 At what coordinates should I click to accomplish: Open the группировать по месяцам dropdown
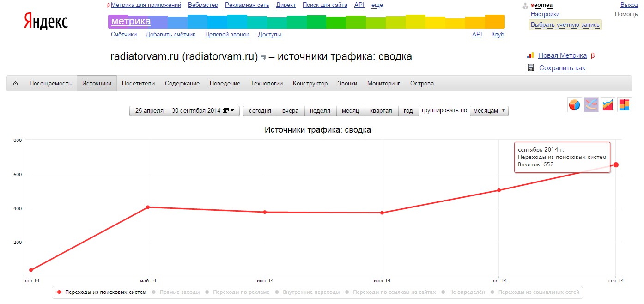(489, 111)
